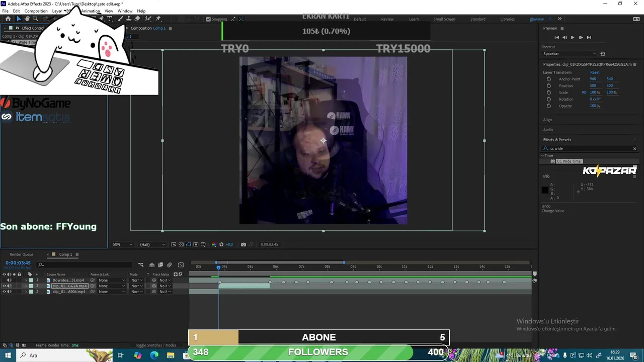The image size is (644, 362).
Task: Switch to the Render Queue tab
Action: 21,254
